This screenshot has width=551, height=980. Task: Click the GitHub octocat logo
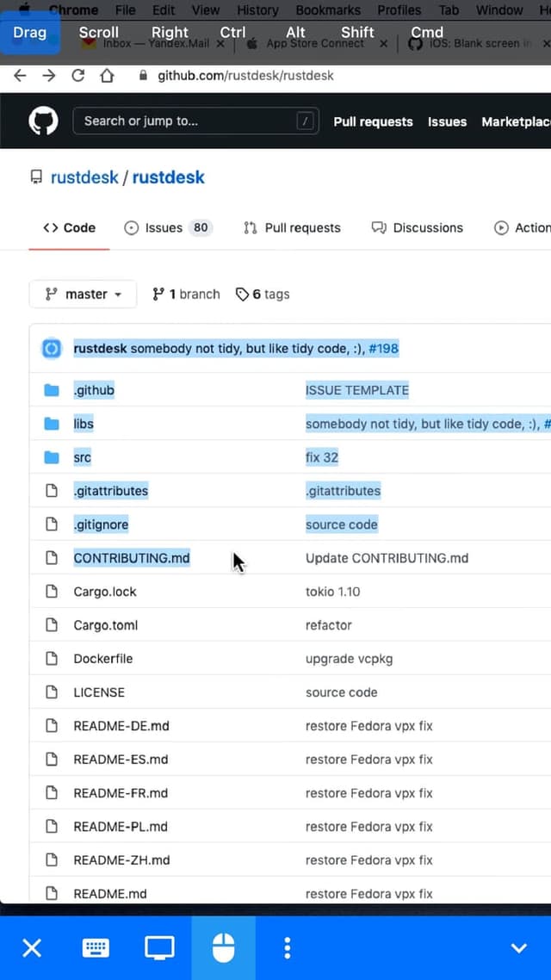(44, 121)
